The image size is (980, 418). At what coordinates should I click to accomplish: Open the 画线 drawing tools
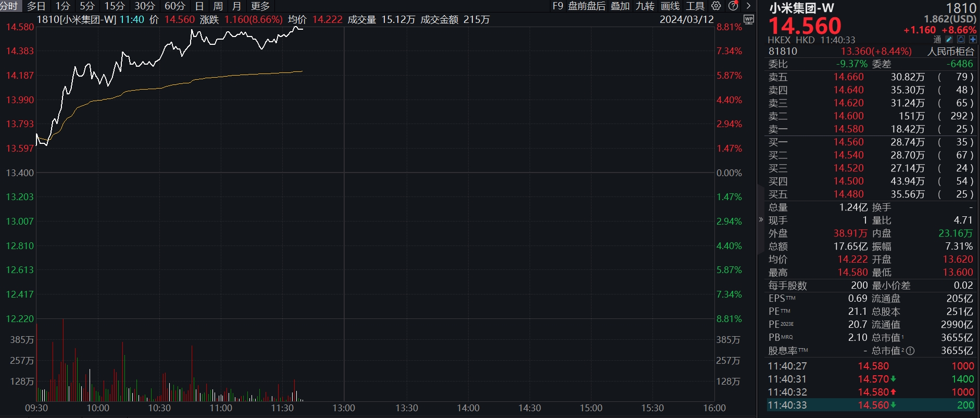pos(670,6)
